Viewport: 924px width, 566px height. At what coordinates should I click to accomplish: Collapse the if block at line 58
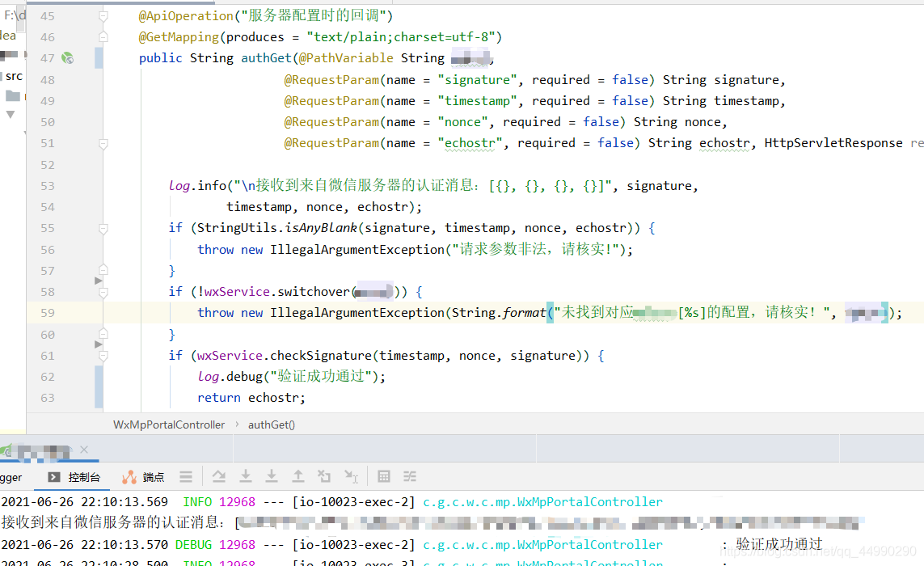pos(103,292)
